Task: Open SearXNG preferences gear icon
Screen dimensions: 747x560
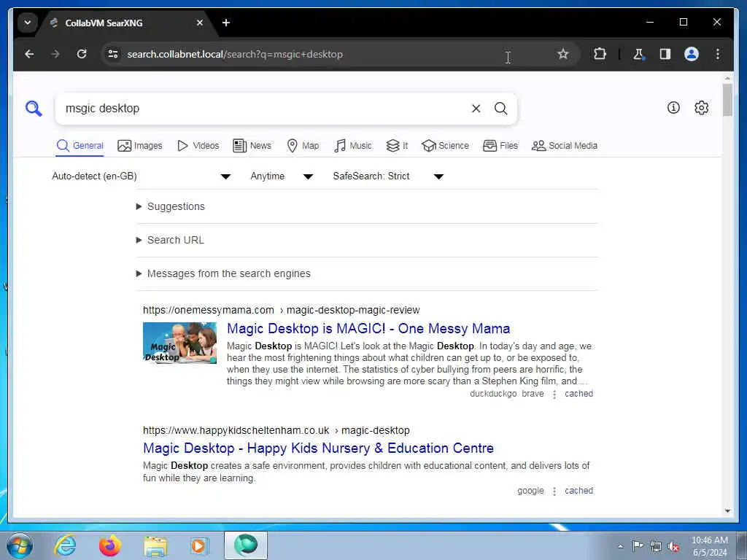Action: [701, 108]
